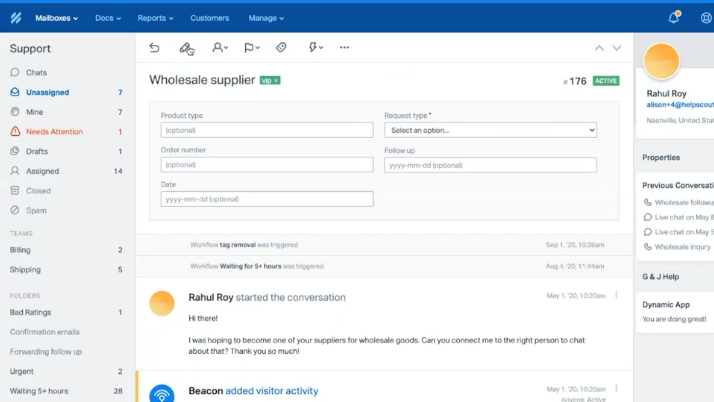Click the tag icon in toolbar

click(x=281, y=47)
